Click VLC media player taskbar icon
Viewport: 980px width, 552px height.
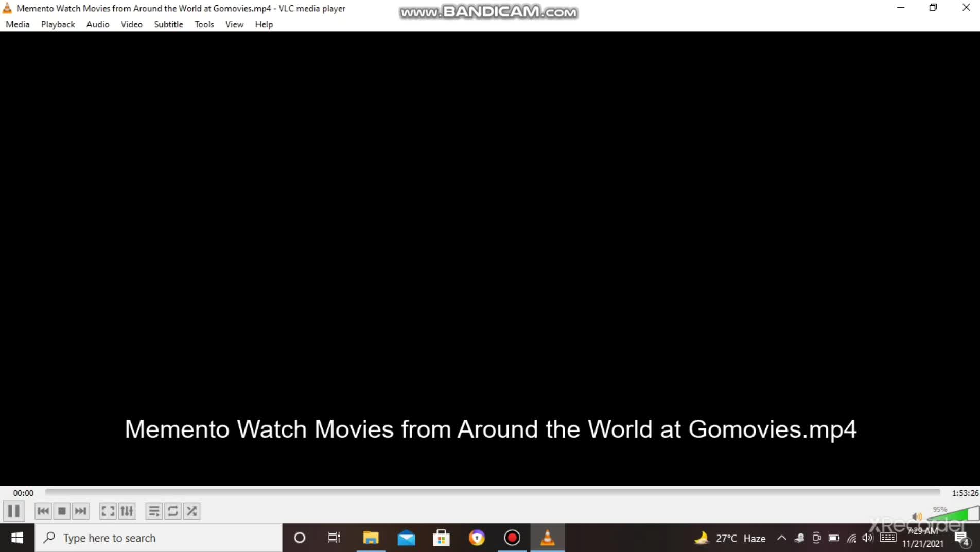pyautogui.click(x=547, y=538)
